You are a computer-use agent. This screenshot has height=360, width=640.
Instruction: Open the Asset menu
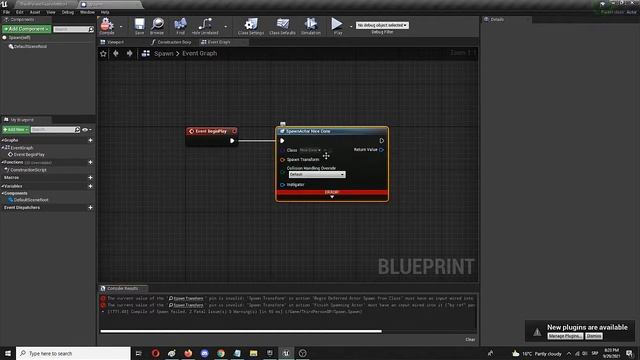click(x=35, y=12)
